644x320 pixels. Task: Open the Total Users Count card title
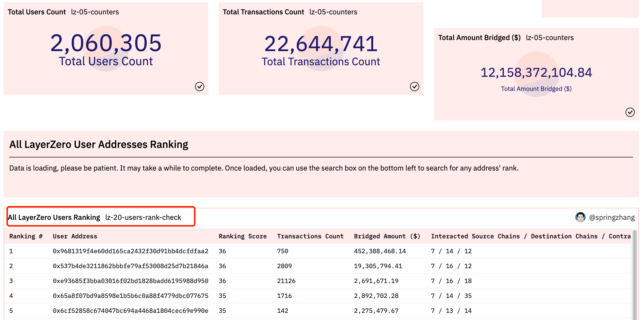coord(37,12)
